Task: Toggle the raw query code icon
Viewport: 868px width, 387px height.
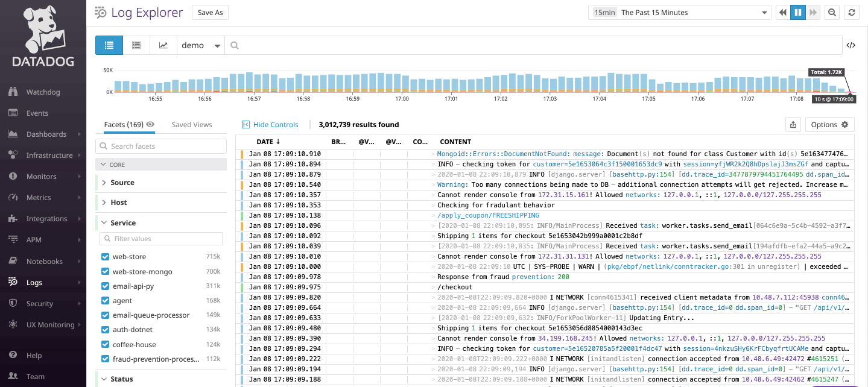Action: (851, 45)
